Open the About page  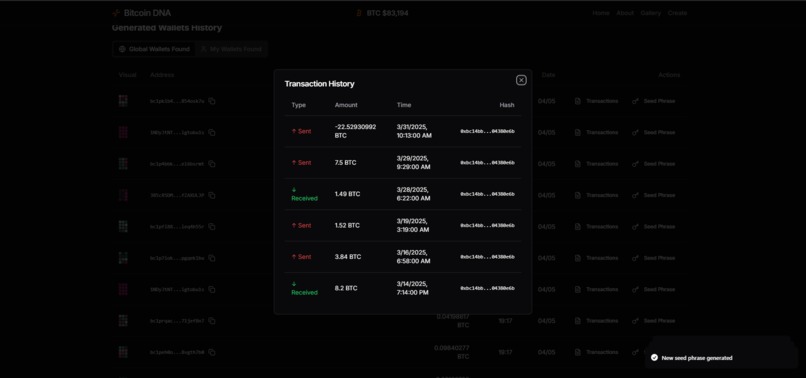(625, 13)
